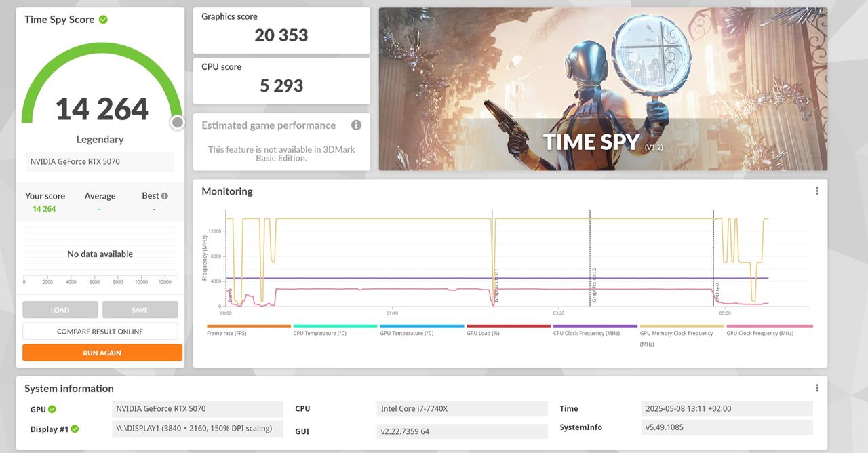Viewport: 868px width, 453px height.
Task: Click COMPARE RESULT ONLINE
Action: [x=100, y=331]
